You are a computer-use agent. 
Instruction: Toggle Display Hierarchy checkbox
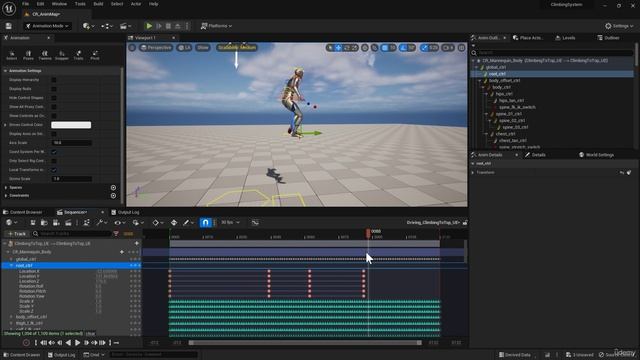coord(54,80)
